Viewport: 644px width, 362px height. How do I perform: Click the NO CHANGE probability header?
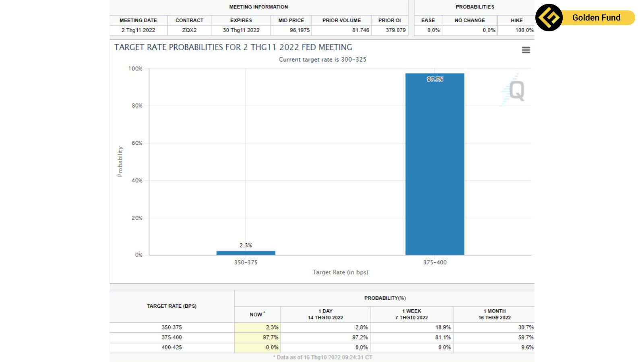pos(470,20)
